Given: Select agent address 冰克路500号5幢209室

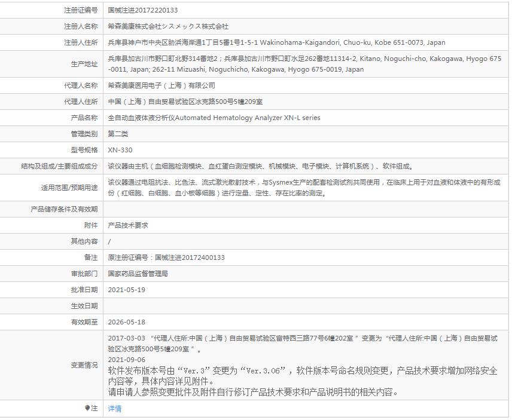Looking at the screenshot, I should [185, 102].
